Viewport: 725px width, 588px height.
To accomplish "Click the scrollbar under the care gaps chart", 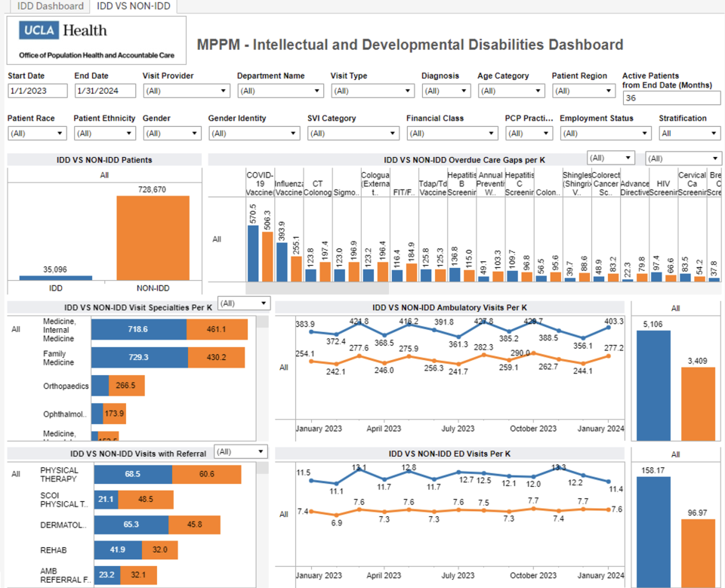I will click(317, 288).
